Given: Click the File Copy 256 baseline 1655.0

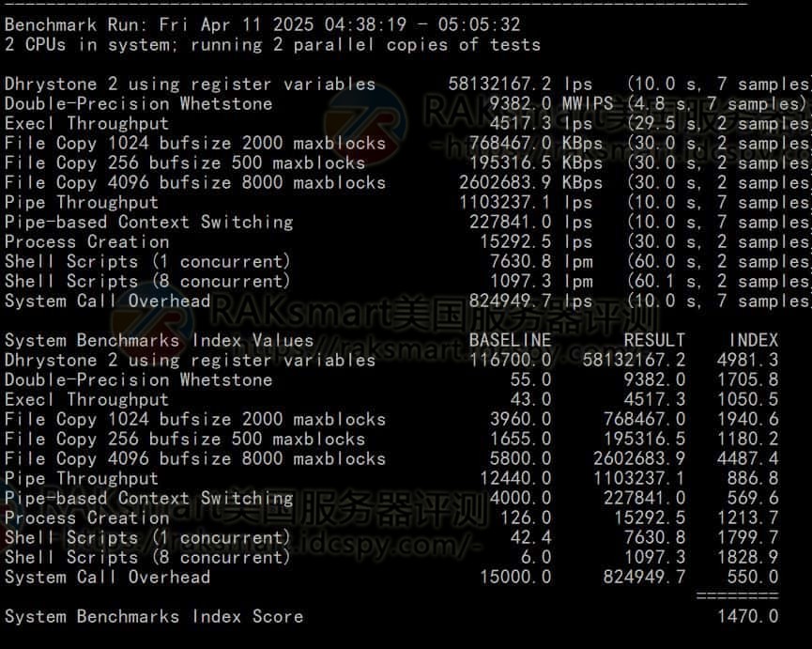Looking at the screenshot, I should pos(520,440).
